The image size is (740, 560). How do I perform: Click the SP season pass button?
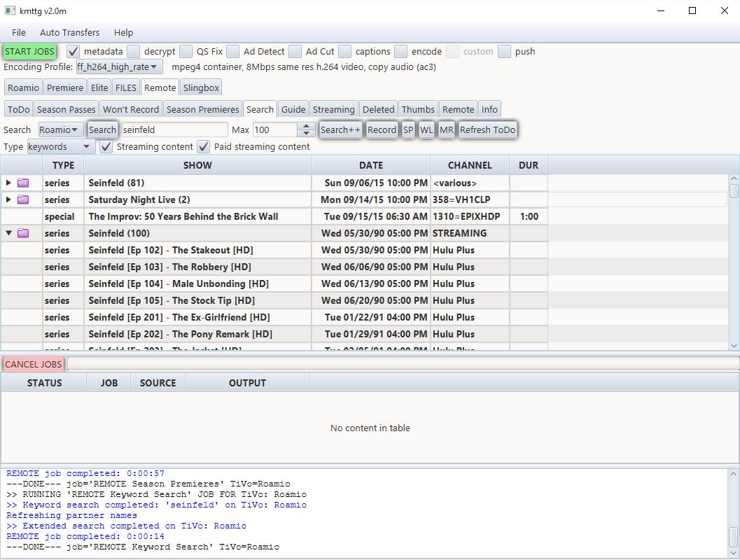[408, 129]
